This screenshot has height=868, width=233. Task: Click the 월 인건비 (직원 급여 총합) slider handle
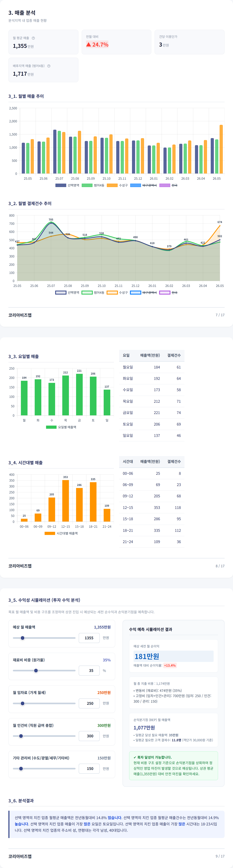pyautogui.click(x=21, y=736)
